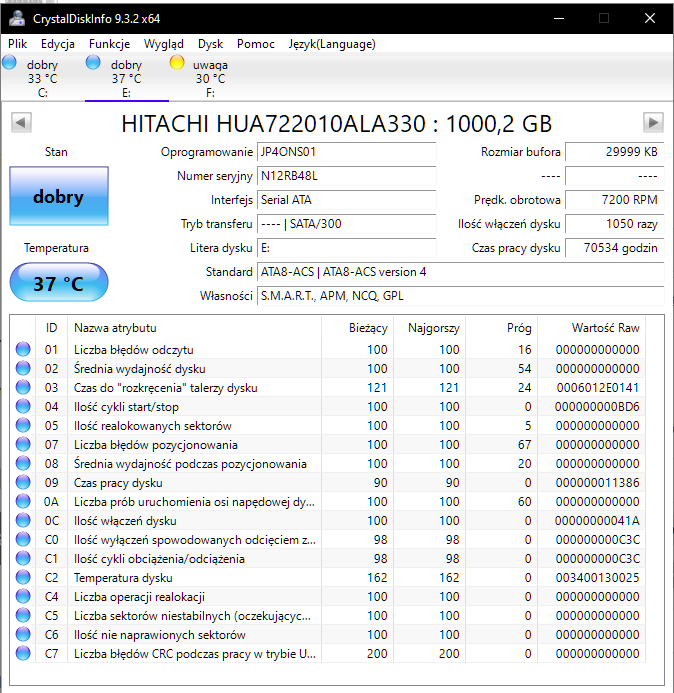Image resolution: width=674 pixels, height=693 pixels.
Task: Click the rotation speed value 7200 RPM
Action: (615, 200)
